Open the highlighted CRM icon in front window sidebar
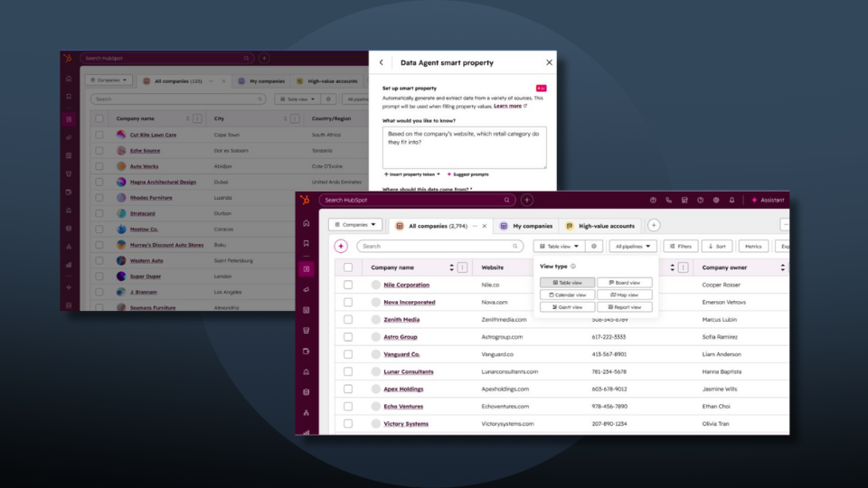 click(x=307, y=269)
